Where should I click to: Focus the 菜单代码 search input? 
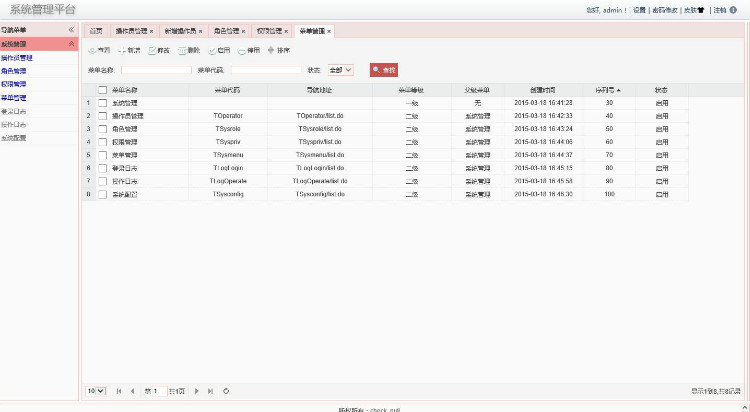point(266,70)
